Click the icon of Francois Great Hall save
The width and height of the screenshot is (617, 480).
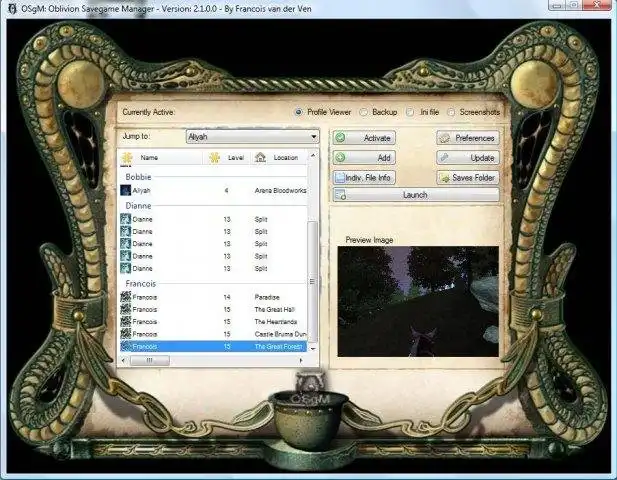coord(126,309)
